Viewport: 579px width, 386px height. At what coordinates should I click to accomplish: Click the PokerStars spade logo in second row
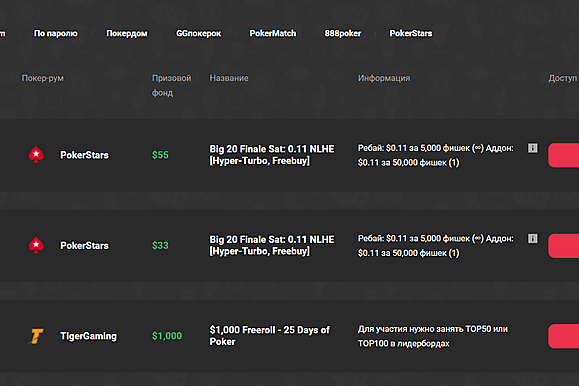(36, 245)
